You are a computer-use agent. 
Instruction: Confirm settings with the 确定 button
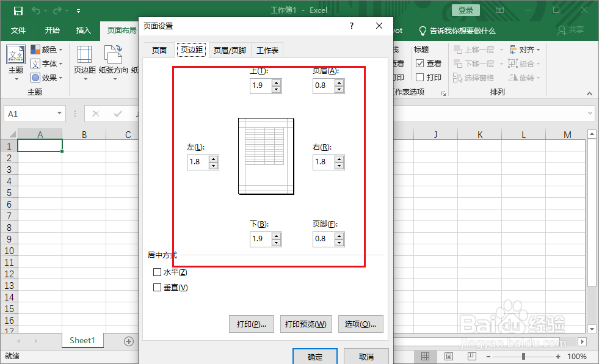point(316,356)
